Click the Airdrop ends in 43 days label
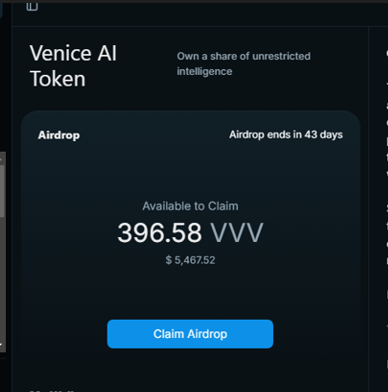This screenshot has height=392, width=388. tap(286, 135)
